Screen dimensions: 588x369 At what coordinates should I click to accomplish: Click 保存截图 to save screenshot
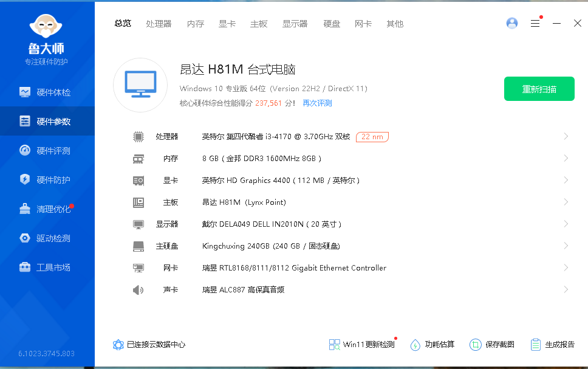click(492, 345)
